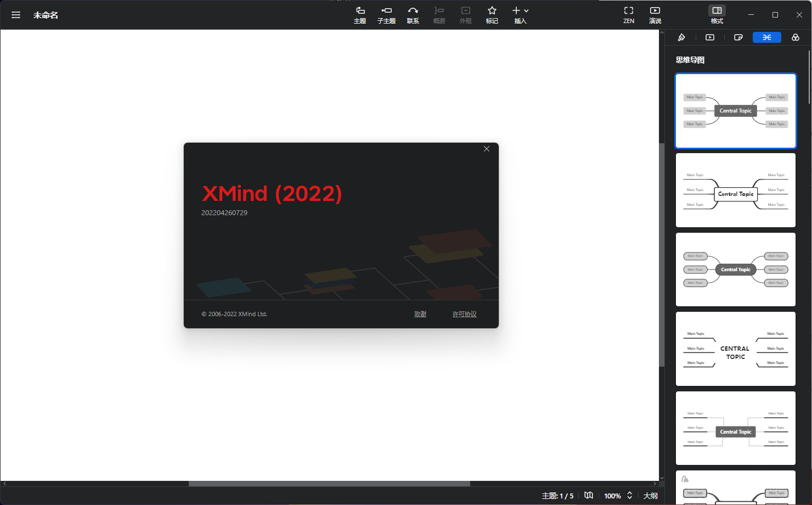Add a new 主题 topic

click(360, 15)
